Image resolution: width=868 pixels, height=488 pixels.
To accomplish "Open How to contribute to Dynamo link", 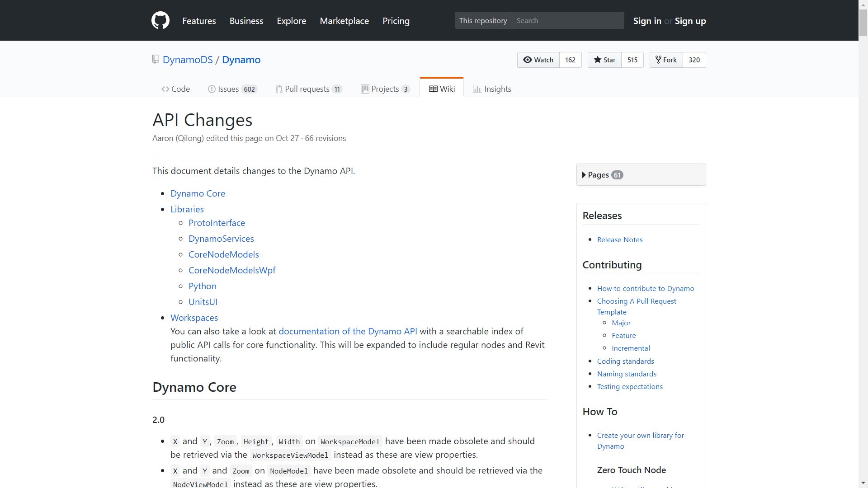I will click(646, 288).
